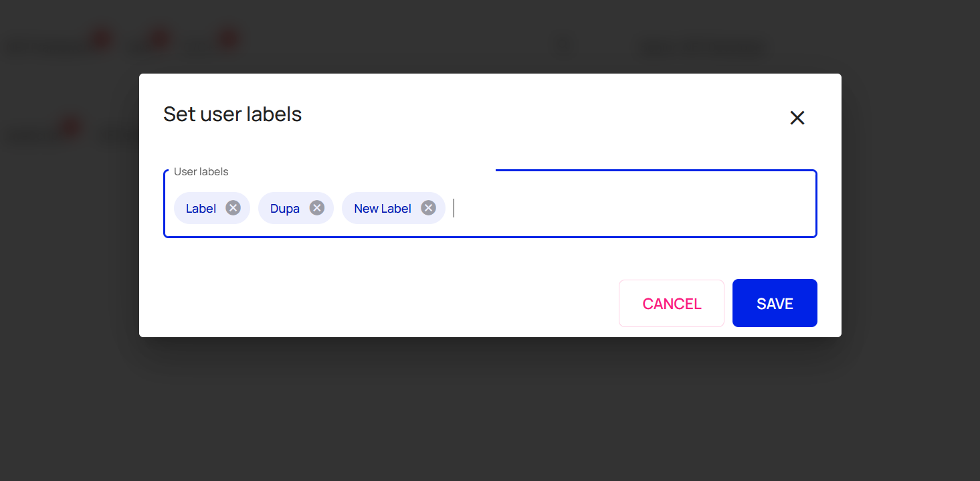
Task: Click the blurred text at top right of backdrop
Action: pos(701,48)
